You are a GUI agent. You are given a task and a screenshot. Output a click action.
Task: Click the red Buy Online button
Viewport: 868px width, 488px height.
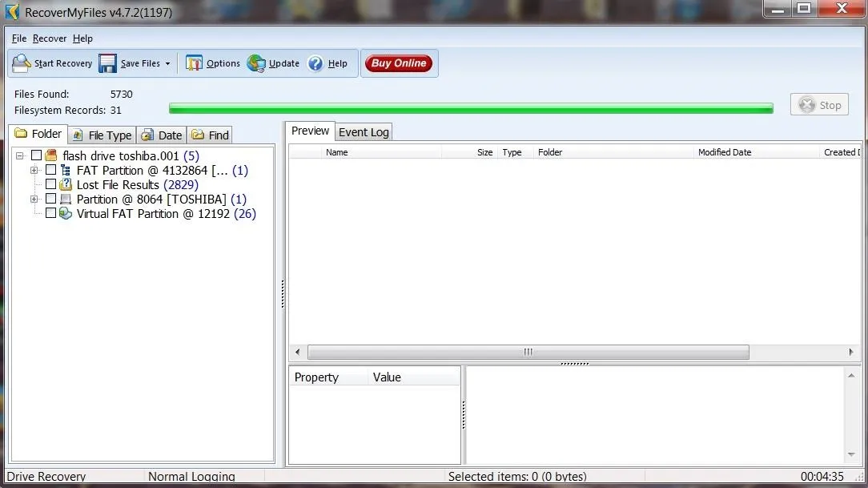point(399,63)
